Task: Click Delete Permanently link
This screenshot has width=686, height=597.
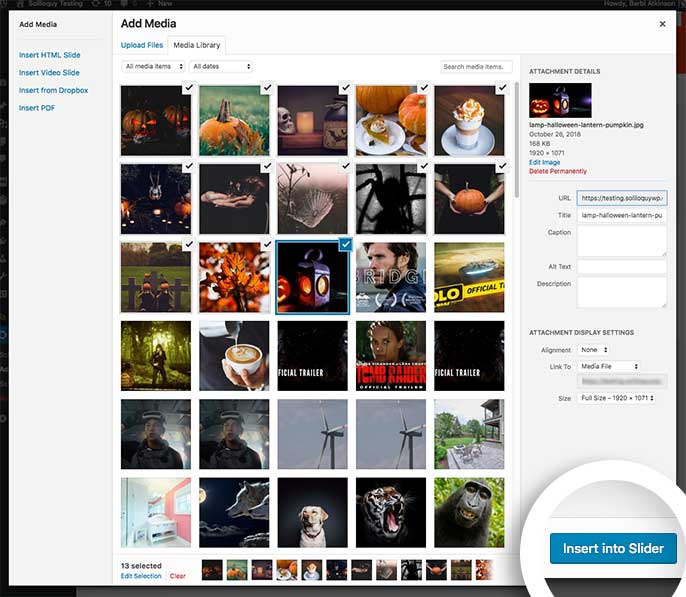Action: (558, 171)
